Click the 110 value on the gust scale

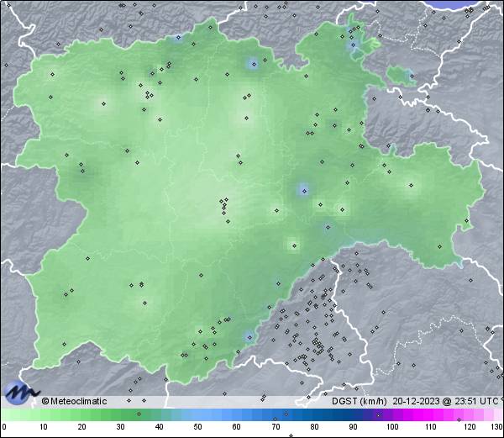431,427
